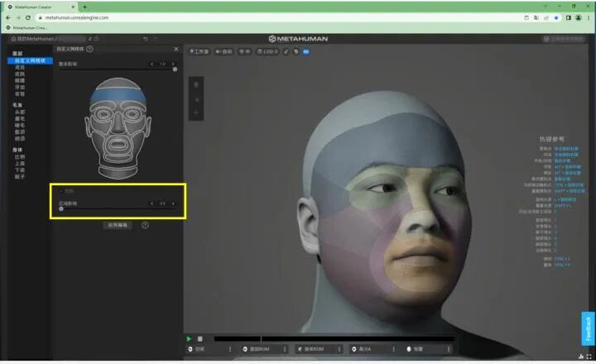
Task: Select 眼睛 eyes in the sidebar
Action: [x=20, y=80]
